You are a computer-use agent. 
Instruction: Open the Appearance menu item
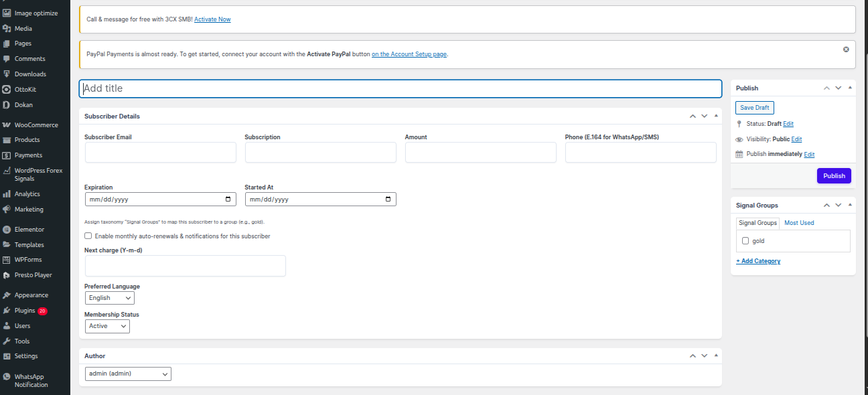coord(31,295)
